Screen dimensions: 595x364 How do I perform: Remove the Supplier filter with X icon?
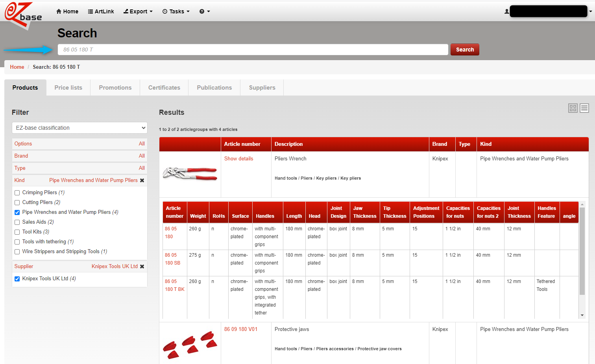point(142,267)
